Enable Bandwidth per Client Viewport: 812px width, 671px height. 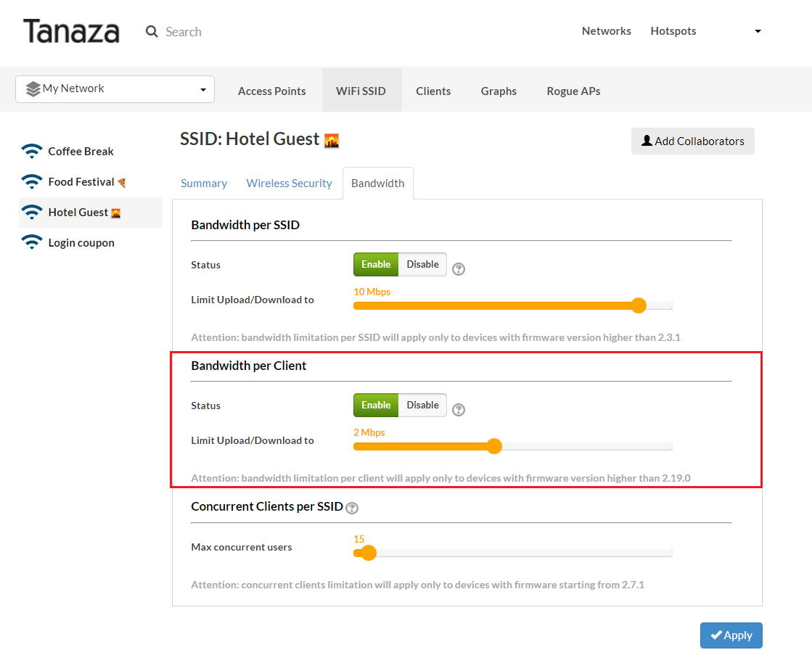pyautogui.click(x=376, y=405)
